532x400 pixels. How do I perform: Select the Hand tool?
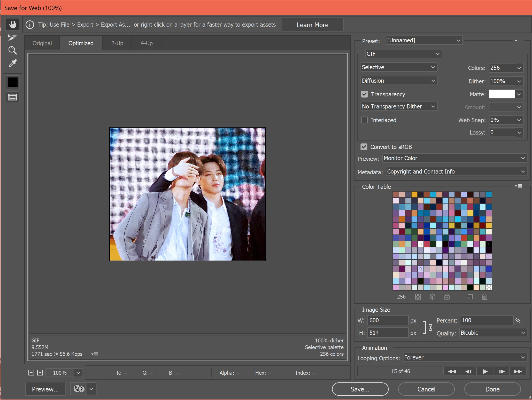12,25
